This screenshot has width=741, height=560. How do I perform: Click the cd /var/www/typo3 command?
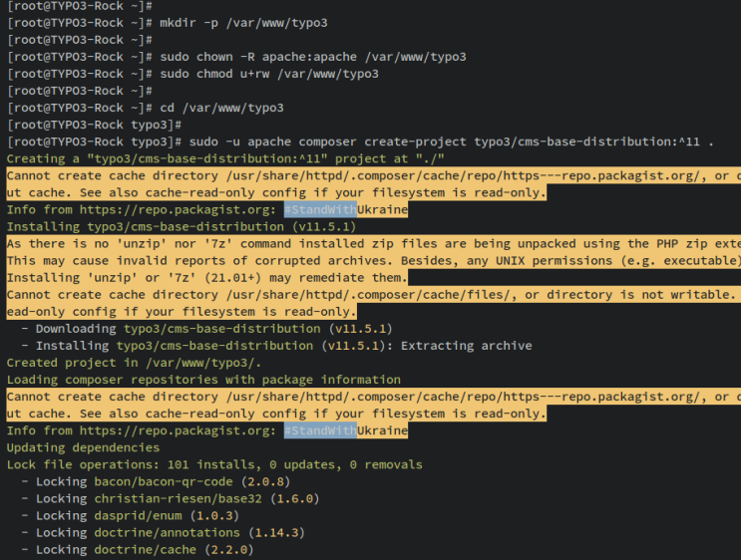214,108
